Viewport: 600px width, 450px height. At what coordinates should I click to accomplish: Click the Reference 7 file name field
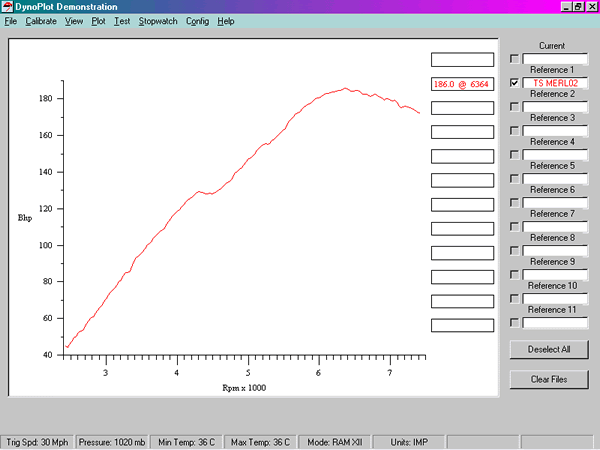(555, 227)
